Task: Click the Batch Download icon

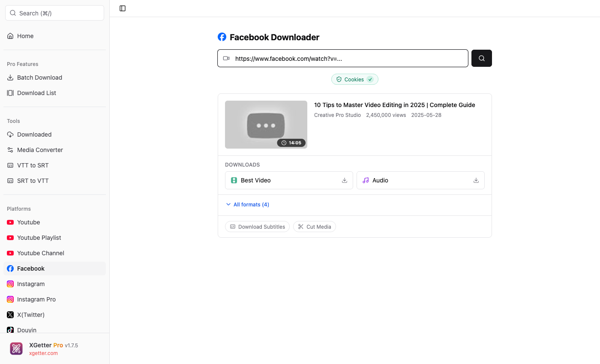Action: (10, 78)
